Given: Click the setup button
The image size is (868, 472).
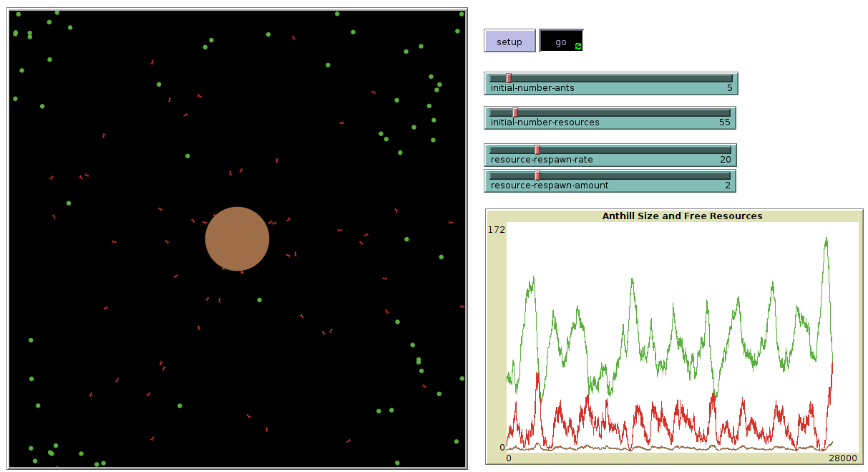Looking at the screenshot, I should (509, 42).
